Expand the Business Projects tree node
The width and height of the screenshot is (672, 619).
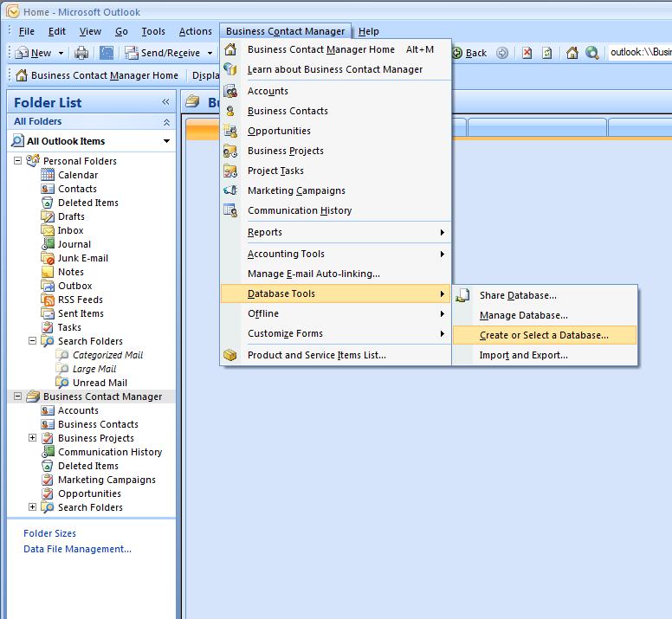point(33,438)
